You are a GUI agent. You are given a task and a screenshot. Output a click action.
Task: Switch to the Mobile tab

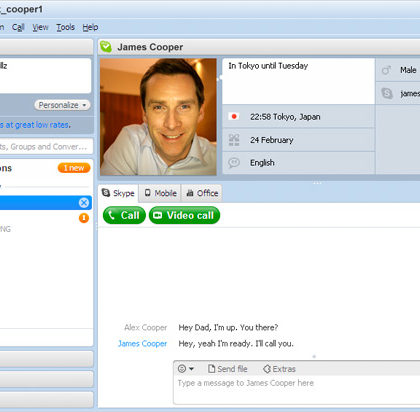click(x=160, y=193)
